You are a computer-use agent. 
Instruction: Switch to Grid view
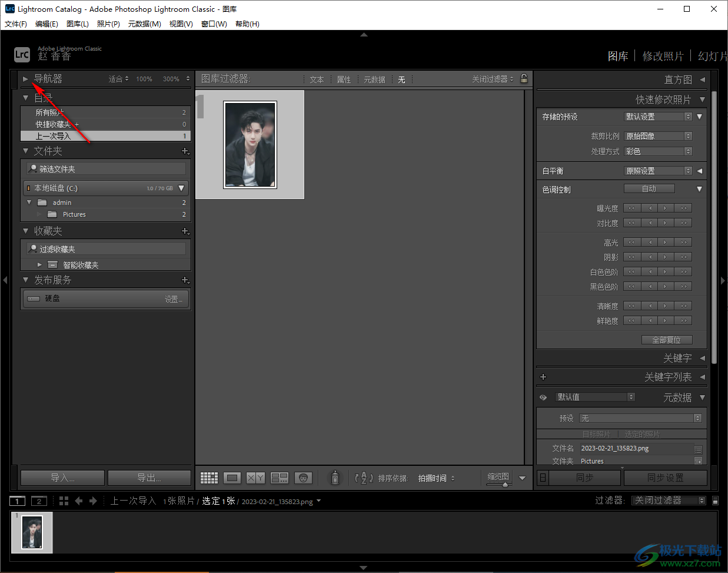coord(209,478)
